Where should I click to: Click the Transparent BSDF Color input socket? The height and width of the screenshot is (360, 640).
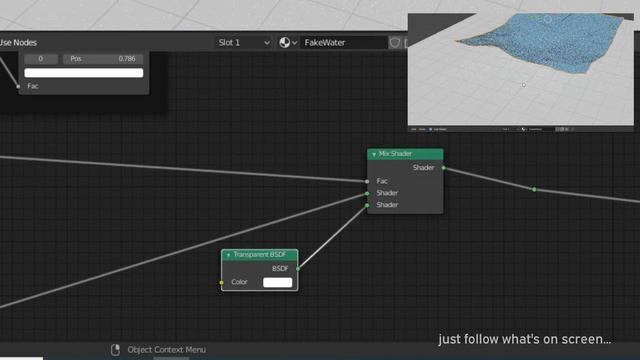click(222, 282)
